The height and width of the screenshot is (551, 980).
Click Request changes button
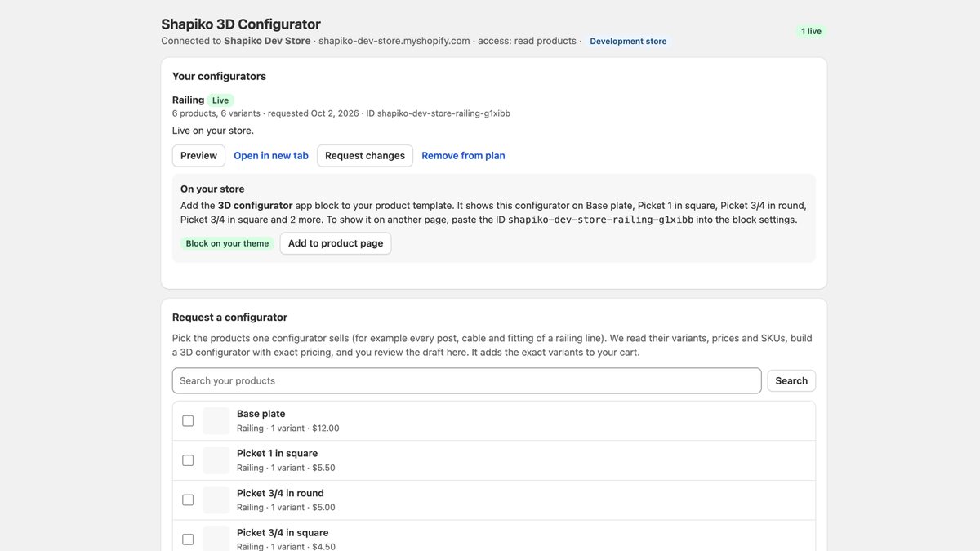tap(365, 156)
